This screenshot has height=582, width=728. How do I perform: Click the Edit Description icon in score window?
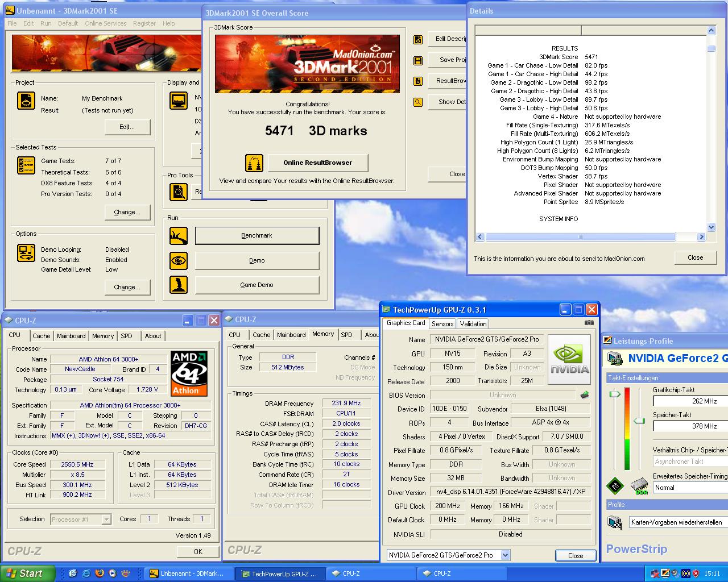pos(418,40)
